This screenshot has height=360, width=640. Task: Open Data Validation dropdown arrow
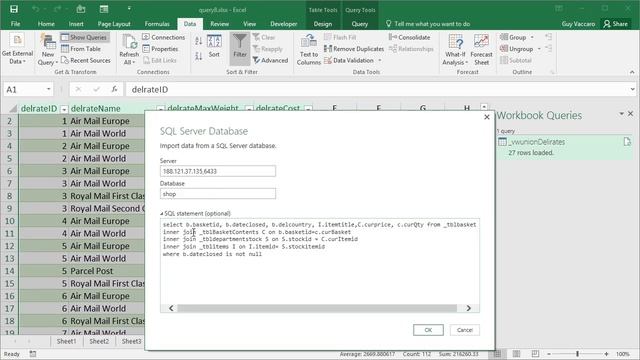click(x=380, y=60)
